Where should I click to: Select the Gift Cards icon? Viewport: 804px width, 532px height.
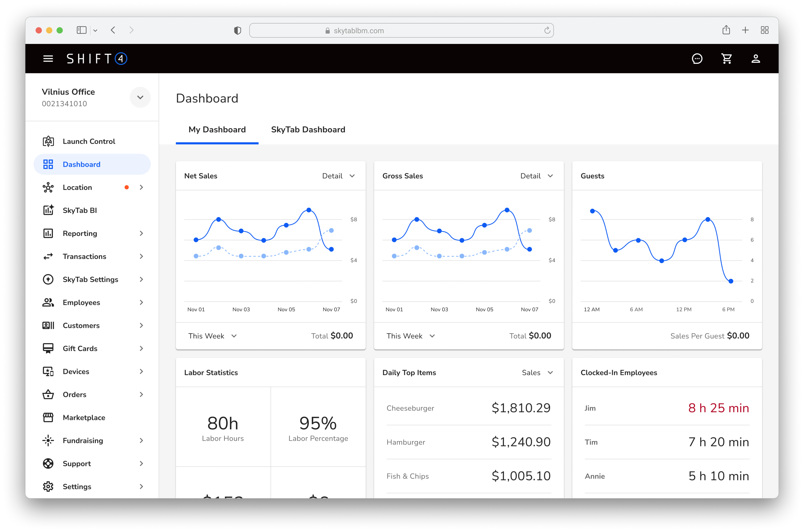pos(48,348)
